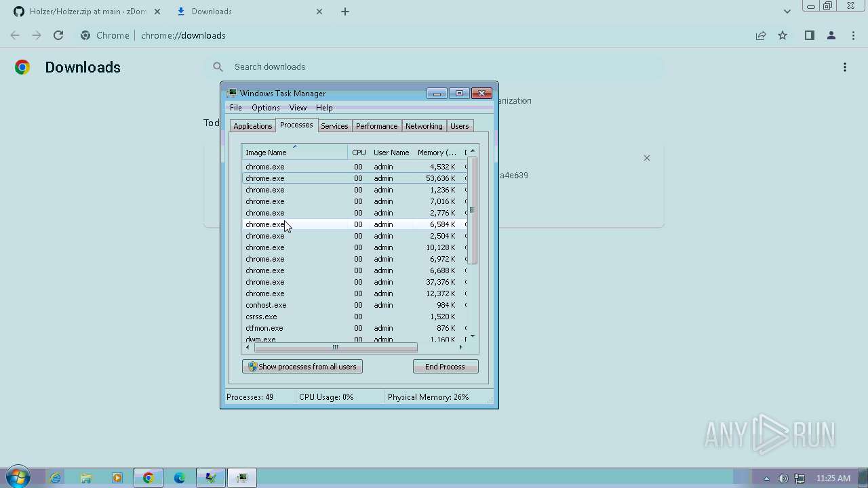The image size is (868, 488).
Task: Select chrome.exe using 53,636 K memory
Action: pyautogui.click(x=355, y=178)
